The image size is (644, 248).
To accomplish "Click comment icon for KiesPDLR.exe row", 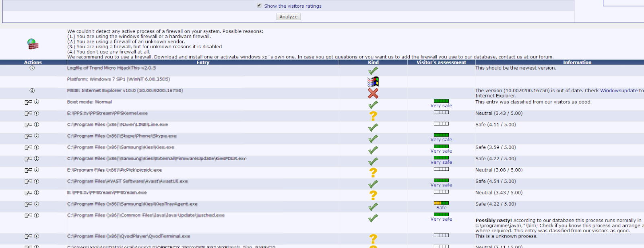I will (29, 159).
